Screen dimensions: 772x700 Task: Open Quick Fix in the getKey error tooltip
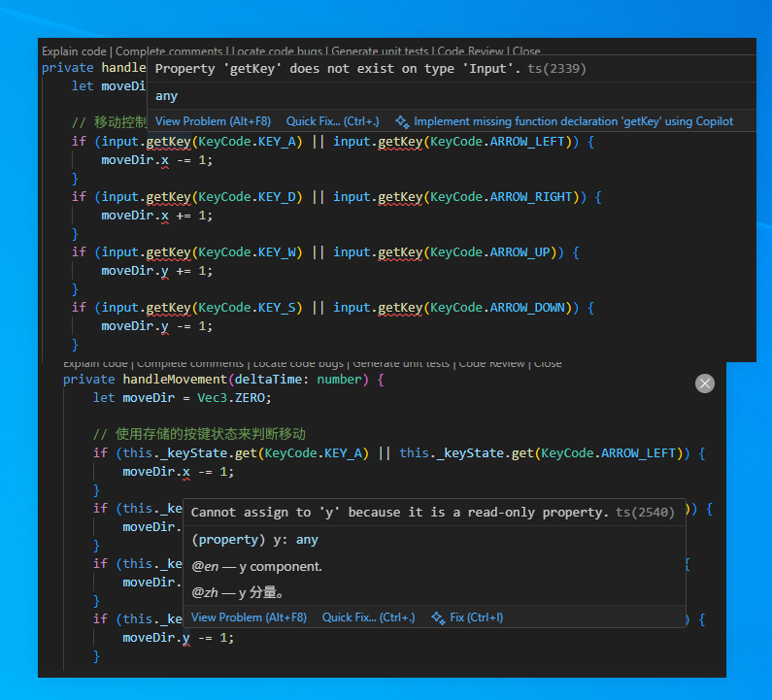click(x=333, y=121)
